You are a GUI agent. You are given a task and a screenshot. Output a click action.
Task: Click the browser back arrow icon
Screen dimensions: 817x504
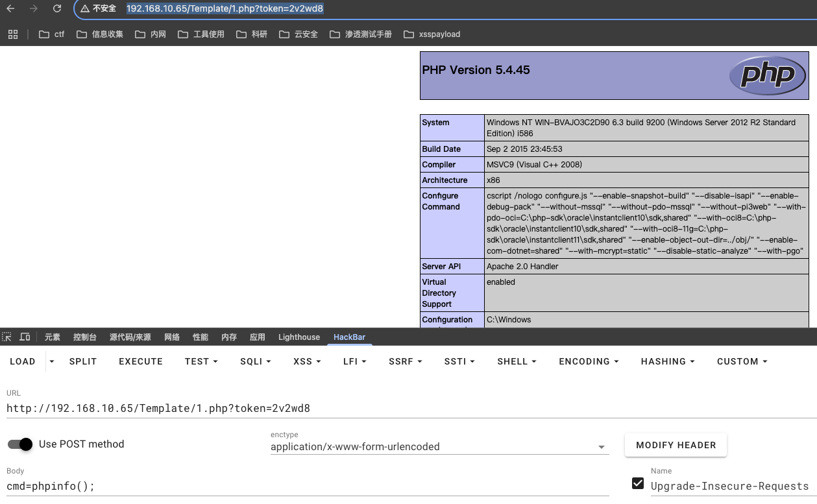(x=10, y=8)
